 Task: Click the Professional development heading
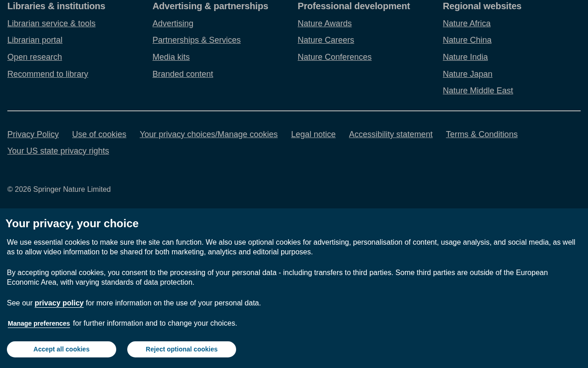tap(354, 6)
